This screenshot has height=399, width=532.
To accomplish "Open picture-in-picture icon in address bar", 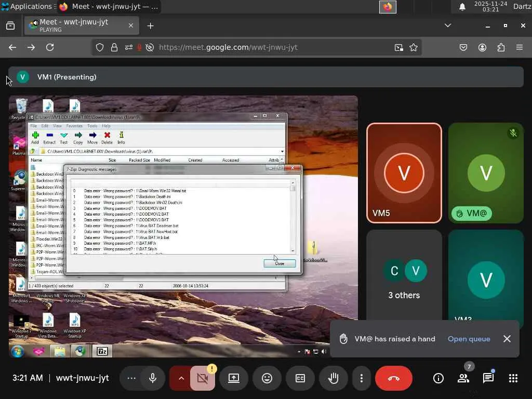I will pyautogui.click(x=398, y=47).
